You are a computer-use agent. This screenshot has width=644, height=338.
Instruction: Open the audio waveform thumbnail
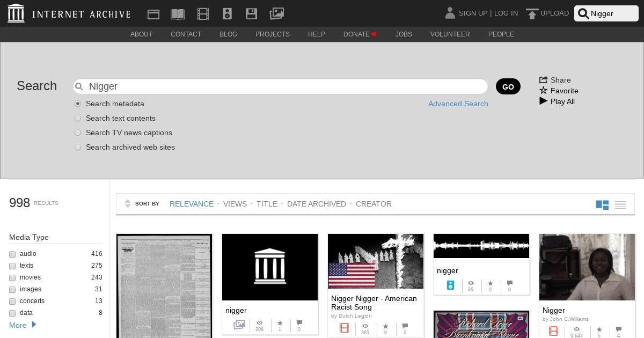click(481, 246)
